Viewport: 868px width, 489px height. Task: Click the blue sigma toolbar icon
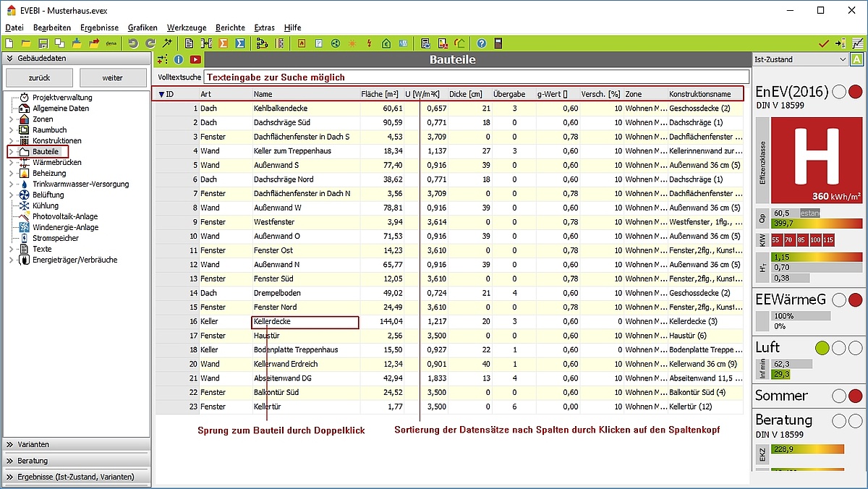240,43
